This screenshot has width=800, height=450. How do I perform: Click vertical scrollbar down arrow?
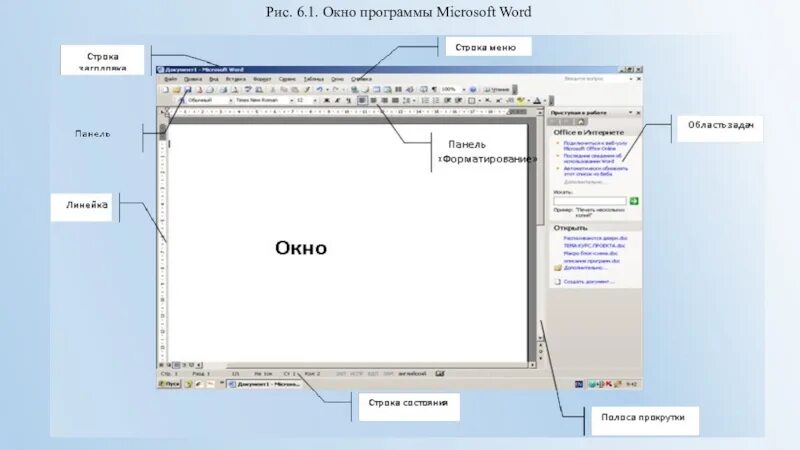(540, 338)
